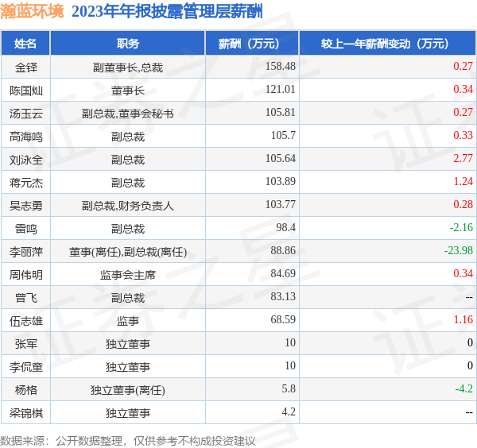Click the change value -23.98

pos(459,251)
